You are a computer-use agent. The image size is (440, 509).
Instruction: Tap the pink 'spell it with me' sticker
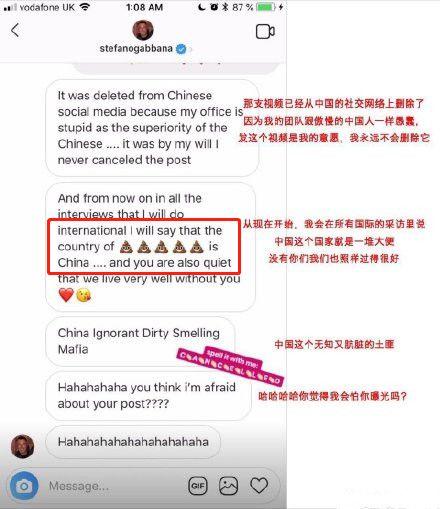point(230,365)
